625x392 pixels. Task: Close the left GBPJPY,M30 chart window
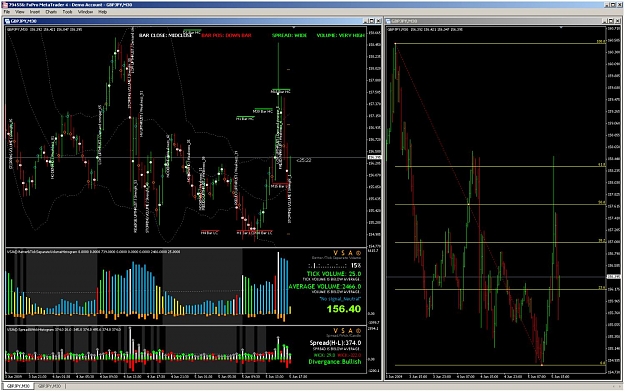click(x=378, y=21)
